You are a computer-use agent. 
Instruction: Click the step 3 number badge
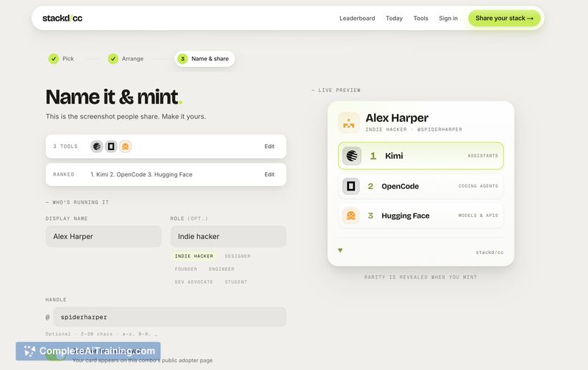point(182,59)
